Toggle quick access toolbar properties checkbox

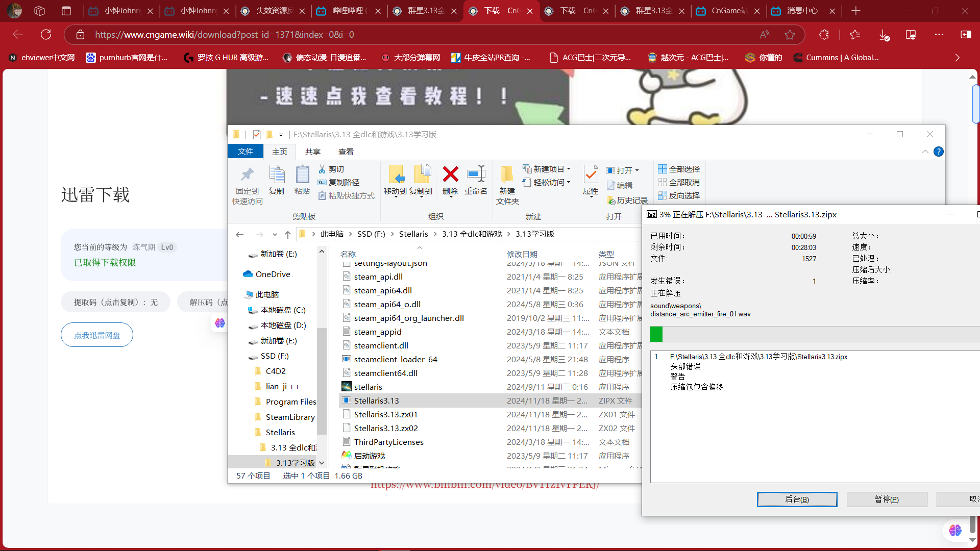pos(257,135)
